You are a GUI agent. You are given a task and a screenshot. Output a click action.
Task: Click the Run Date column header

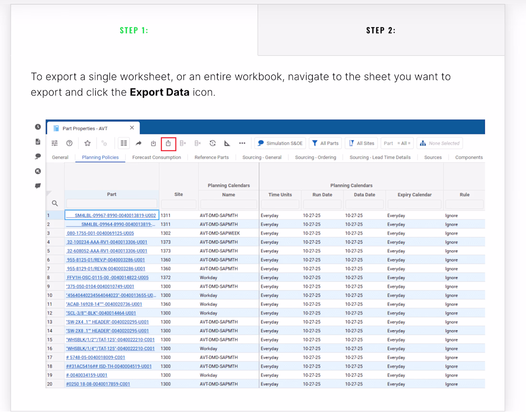pyautogui.click(x=322, y=195)
